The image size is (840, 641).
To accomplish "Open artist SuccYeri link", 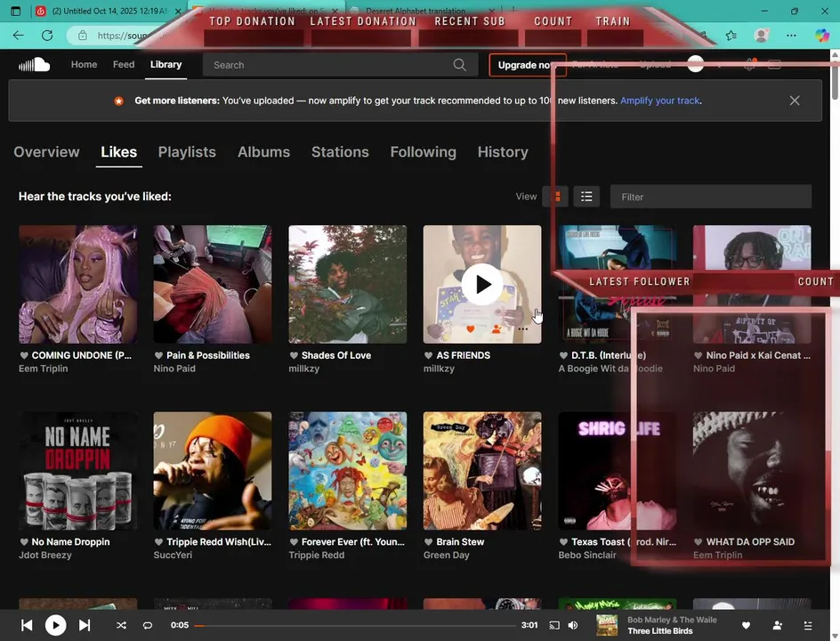I will click(x=173, y=555).
